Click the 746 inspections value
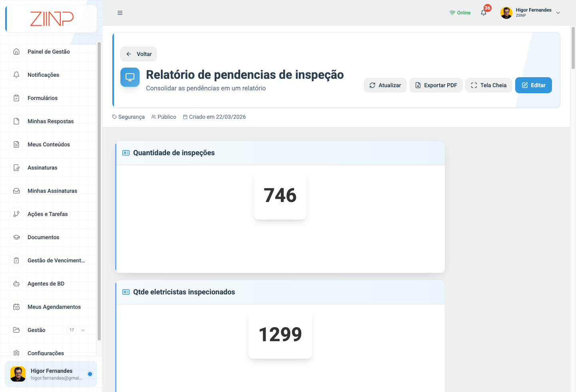Screen dimensions: 576x392 pyautogui.click(x=280, y=196)
